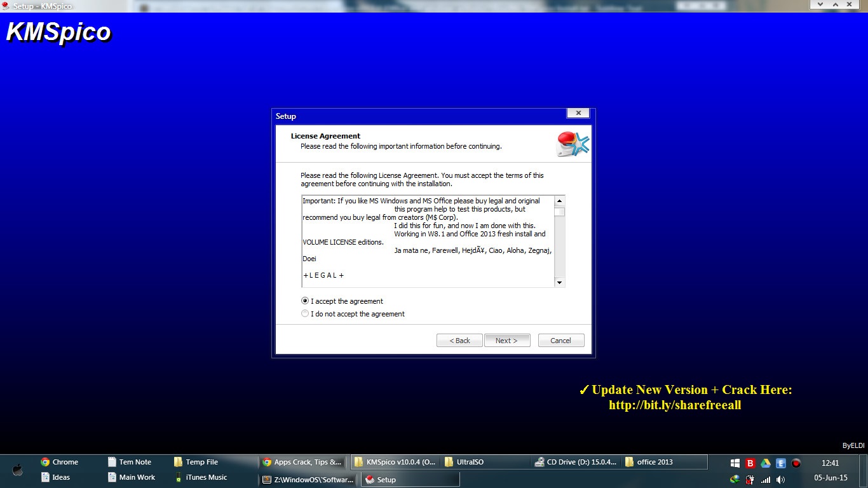
Task: Select 'I accept the agreement' radio button
Action: 305,301
